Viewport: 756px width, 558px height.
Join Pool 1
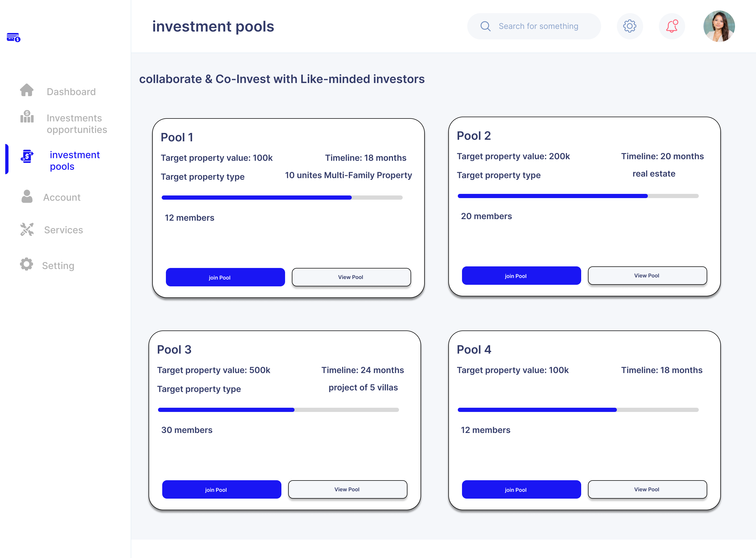click(225, 277)
